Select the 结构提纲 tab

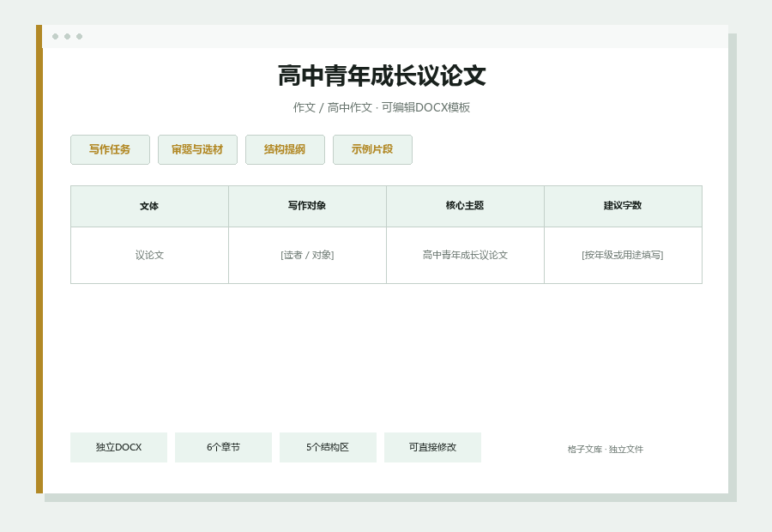click(x=285, y=149)
